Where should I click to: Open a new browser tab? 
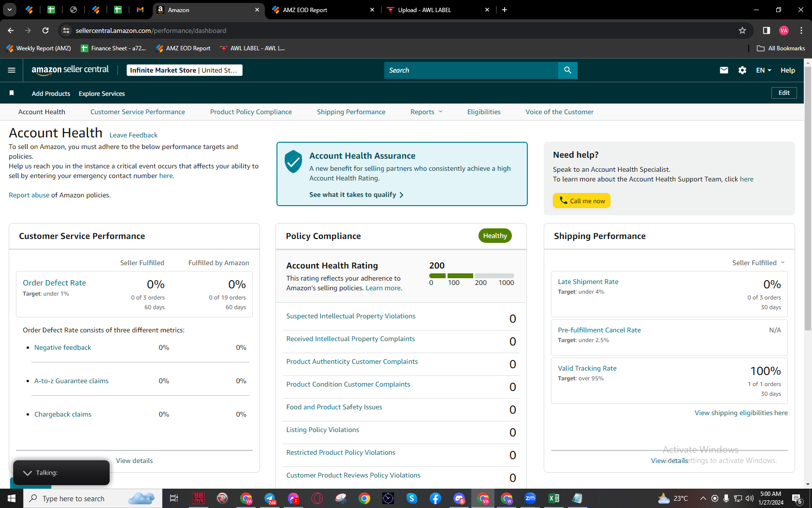click(505, 10)
